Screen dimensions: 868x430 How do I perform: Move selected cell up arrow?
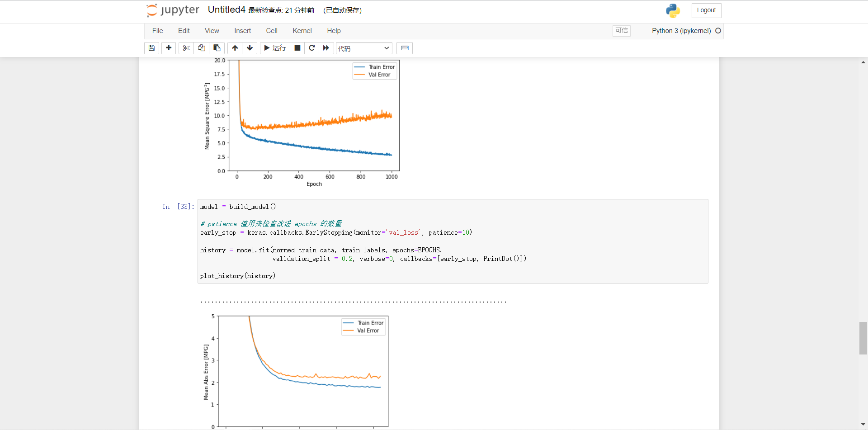click(x=235, y=48)
